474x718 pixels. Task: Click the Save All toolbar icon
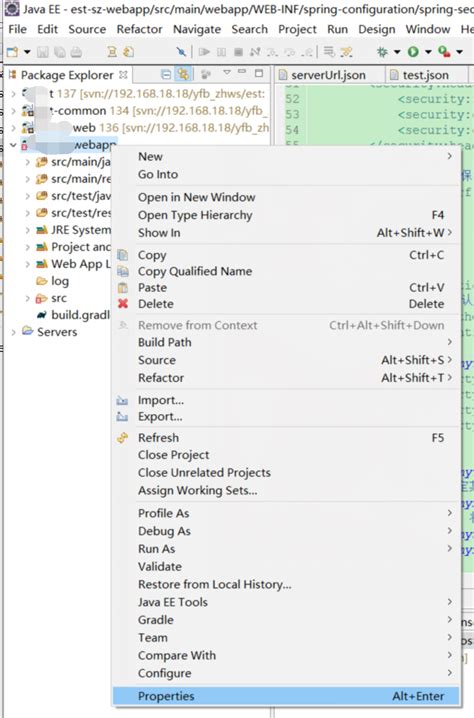pyautogui.click(x=60, y=52)
